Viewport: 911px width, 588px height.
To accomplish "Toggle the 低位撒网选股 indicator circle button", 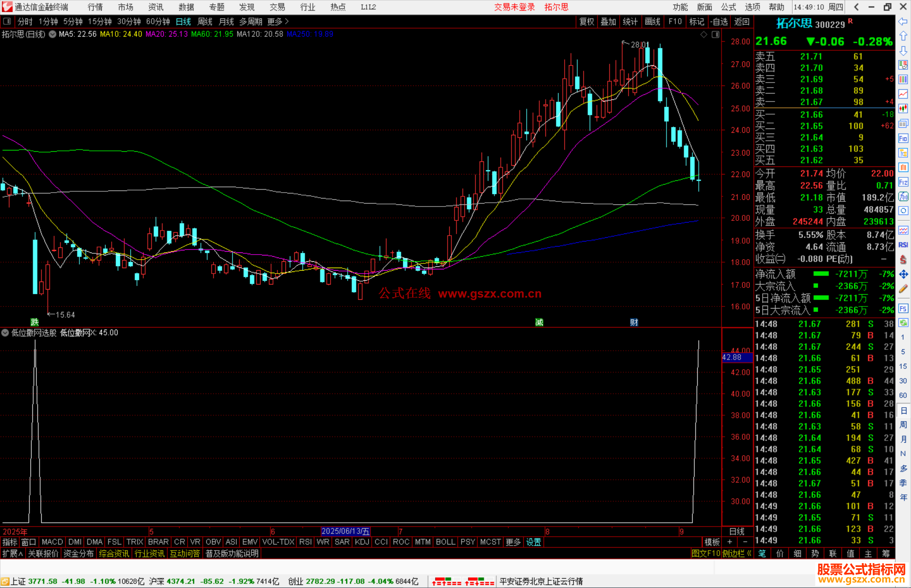I will [x=5, y=333].
